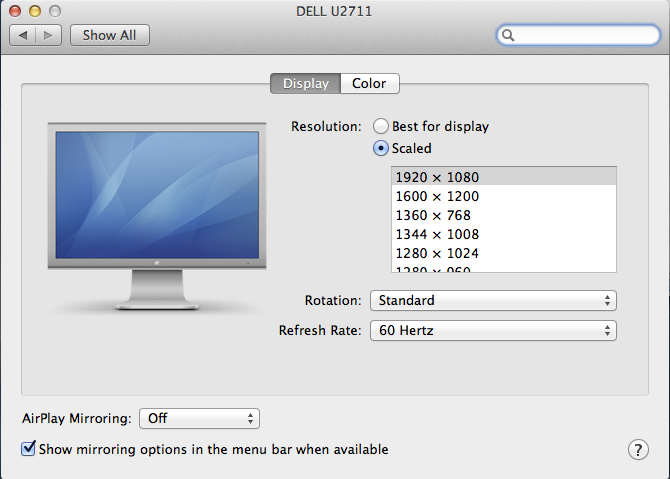The image size is (670, 479).
Task: Choose 1360 × 768 resolution
Action: point(504,215)
